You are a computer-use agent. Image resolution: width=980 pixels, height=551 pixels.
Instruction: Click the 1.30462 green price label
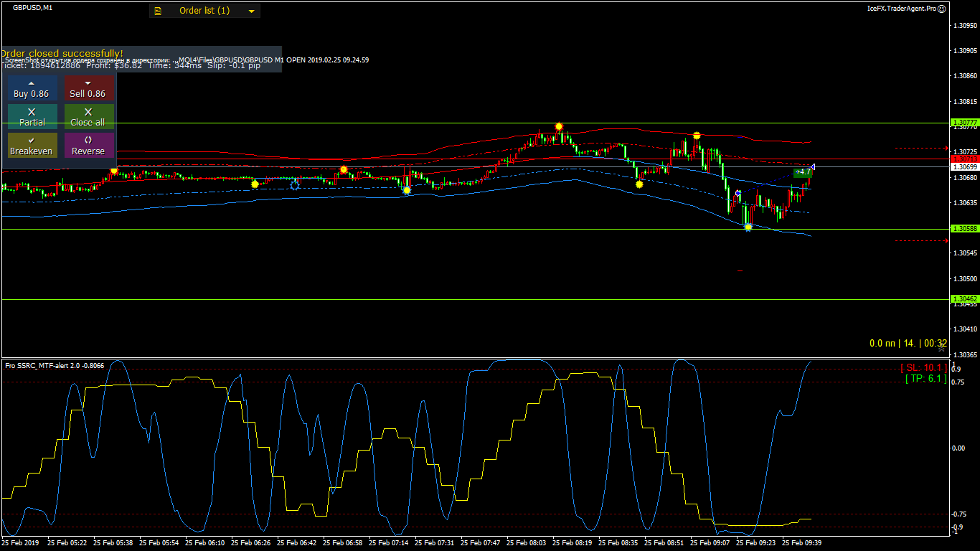point(963,298)
